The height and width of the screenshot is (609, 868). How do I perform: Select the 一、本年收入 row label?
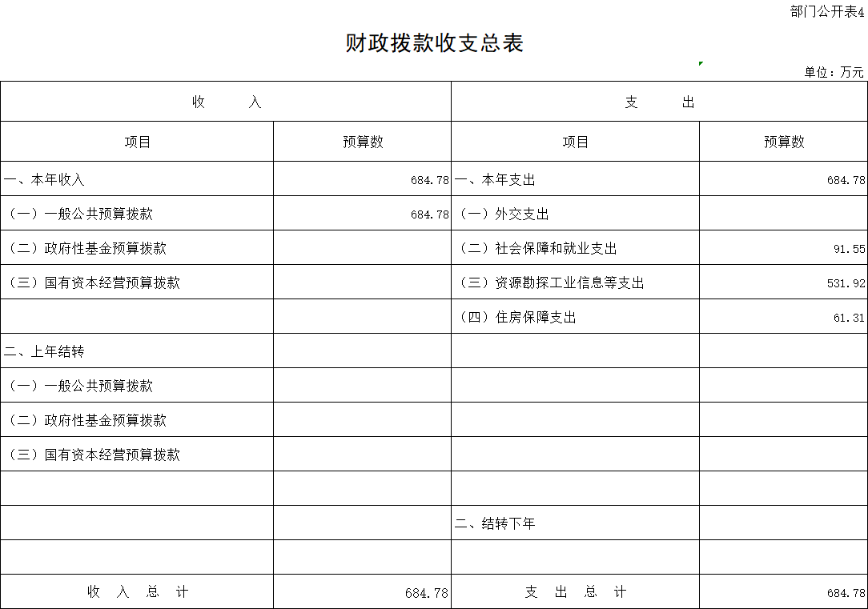pos(45,180)
